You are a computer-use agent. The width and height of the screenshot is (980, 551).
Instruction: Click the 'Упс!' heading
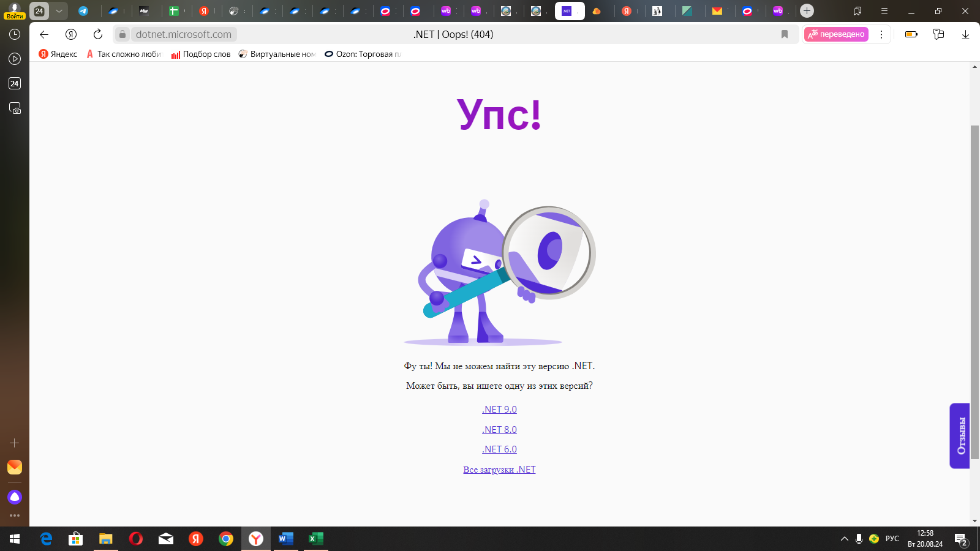click(499, 114)
